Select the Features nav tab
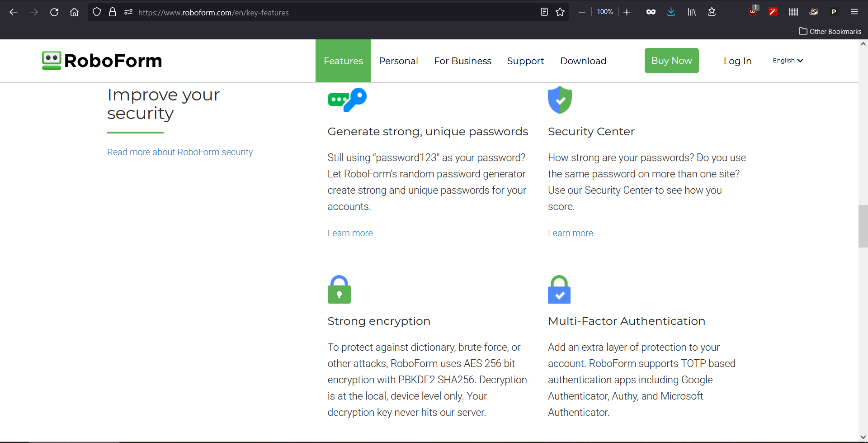This screenshot has width=868, height=443. [343, 61]
